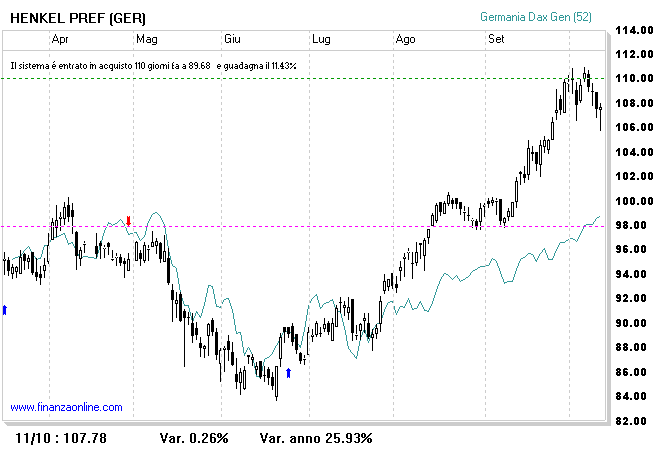Viewport: 655px width, 450px height.
Task: Click the 114.00 price axis label
Action: [x=634, y=30]
